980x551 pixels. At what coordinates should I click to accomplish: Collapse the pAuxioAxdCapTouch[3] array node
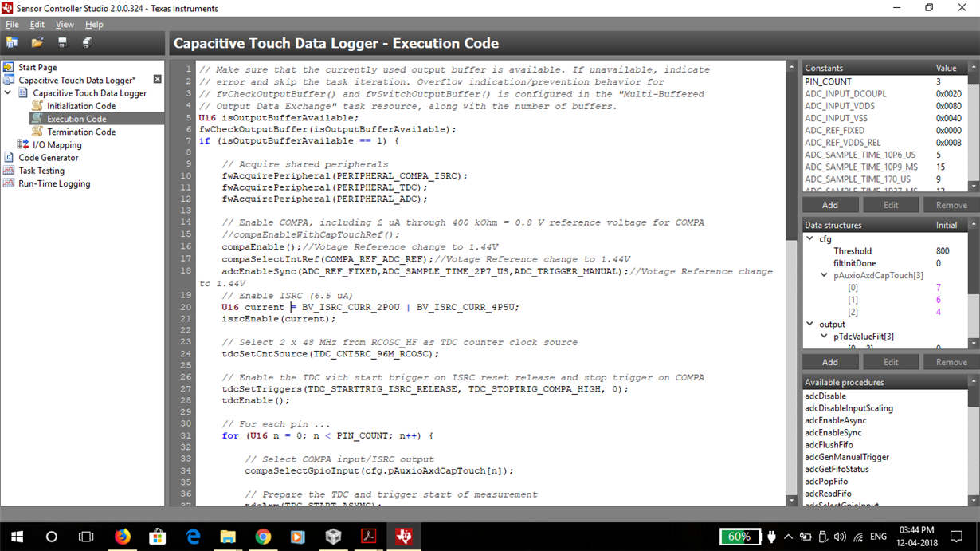824,274
